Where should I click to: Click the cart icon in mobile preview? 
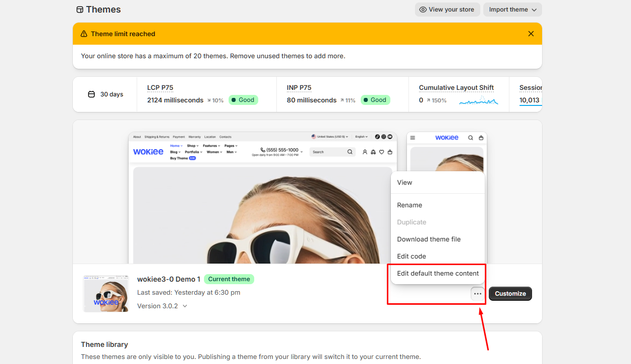pos(481,138)
